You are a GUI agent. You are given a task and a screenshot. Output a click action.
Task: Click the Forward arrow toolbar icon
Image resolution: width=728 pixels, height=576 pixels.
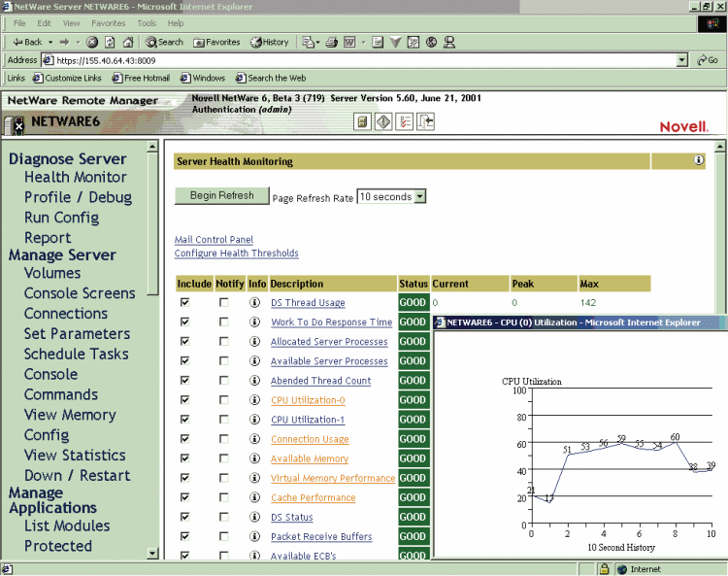(64, 43)
